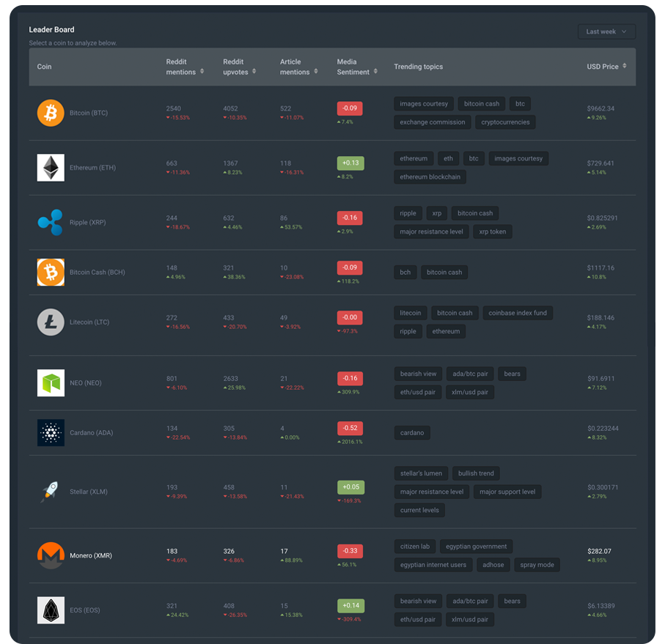This screenshot has width=665, height=644.
Task: Click the Bitcoin Cash (BCH) coin logo
Action: (51, 273)
